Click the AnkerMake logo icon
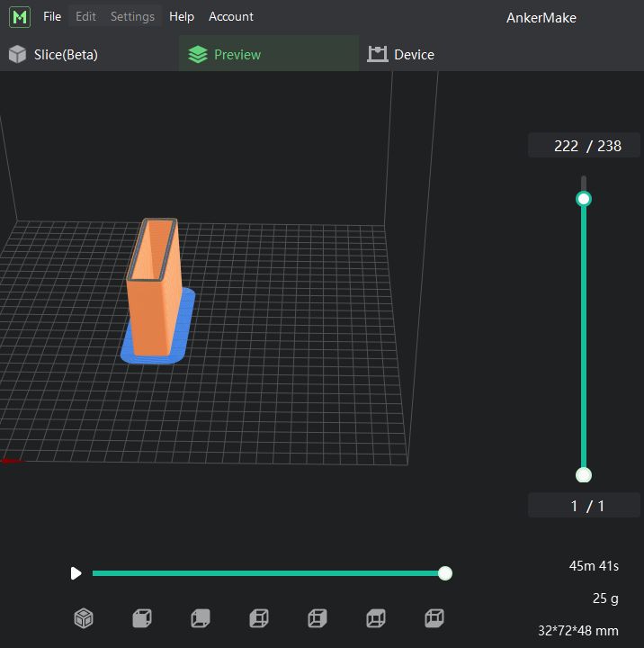Screen dimensions: 644x648 coord(20,17)
